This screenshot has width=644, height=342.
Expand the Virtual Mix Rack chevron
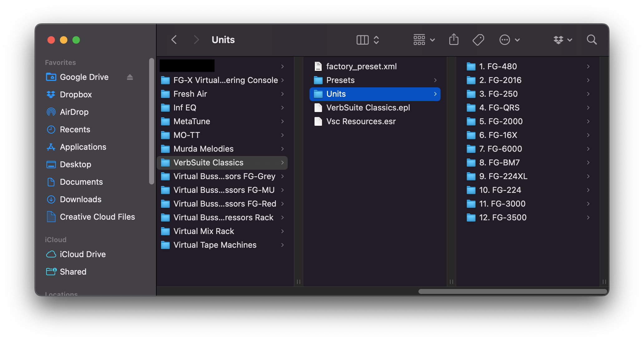click(x=282, y=231)
